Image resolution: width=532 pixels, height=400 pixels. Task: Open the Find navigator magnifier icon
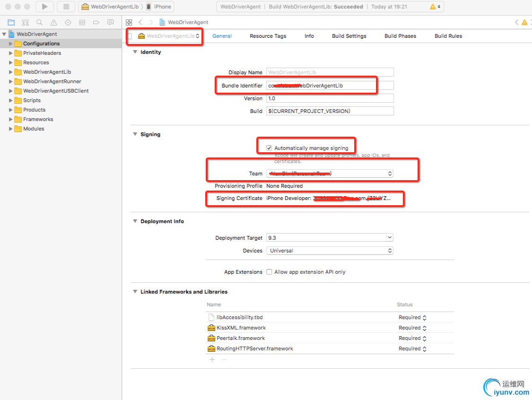tap(39, 22)
